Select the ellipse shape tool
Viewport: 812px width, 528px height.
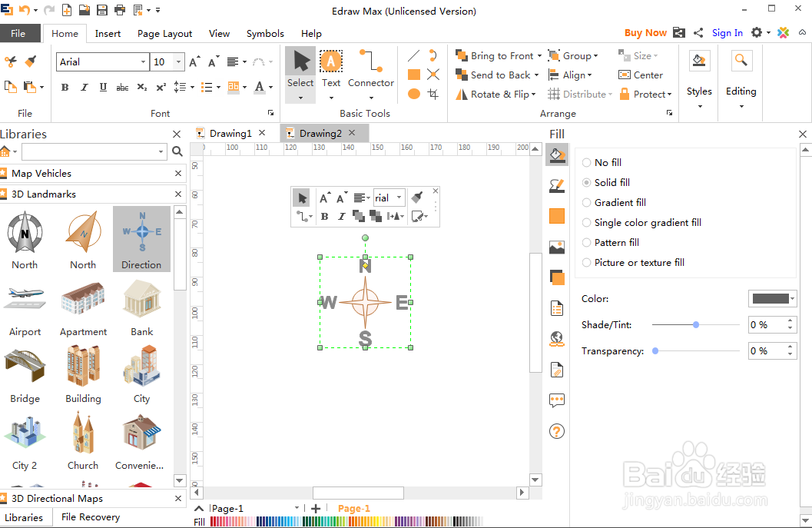pyautogui.click(x=414, y=94)
